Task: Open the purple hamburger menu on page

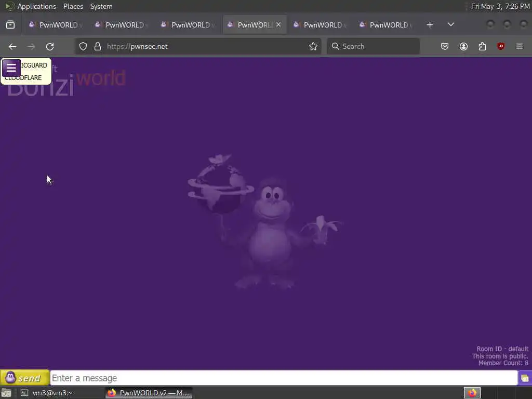Action: [x=11, y=68]
